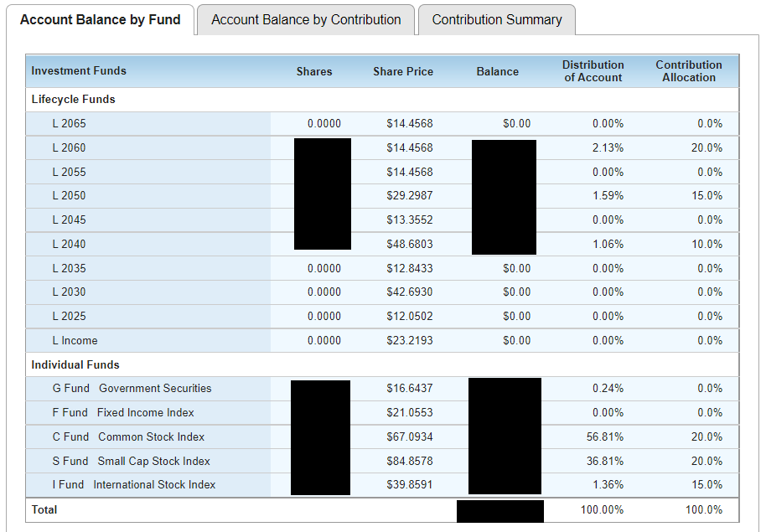The image size is (766, 532).
Task: Click the Balance column header
Action: (497, 71)
